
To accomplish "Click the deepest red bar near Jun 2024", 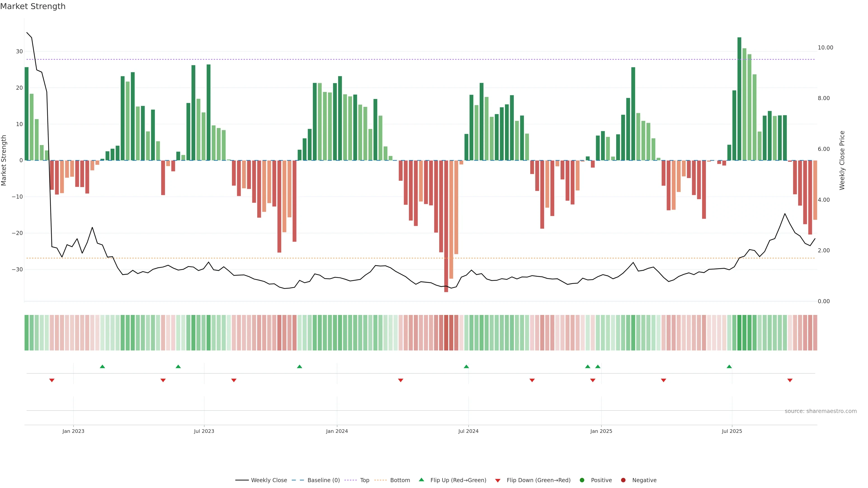I will tap(446, 226).
